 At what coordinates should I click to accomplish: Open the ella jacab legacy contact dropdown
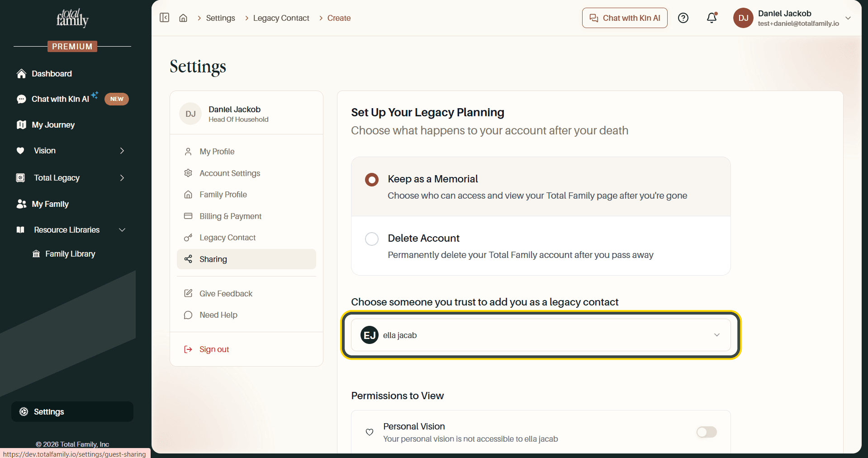coord(541,335)
